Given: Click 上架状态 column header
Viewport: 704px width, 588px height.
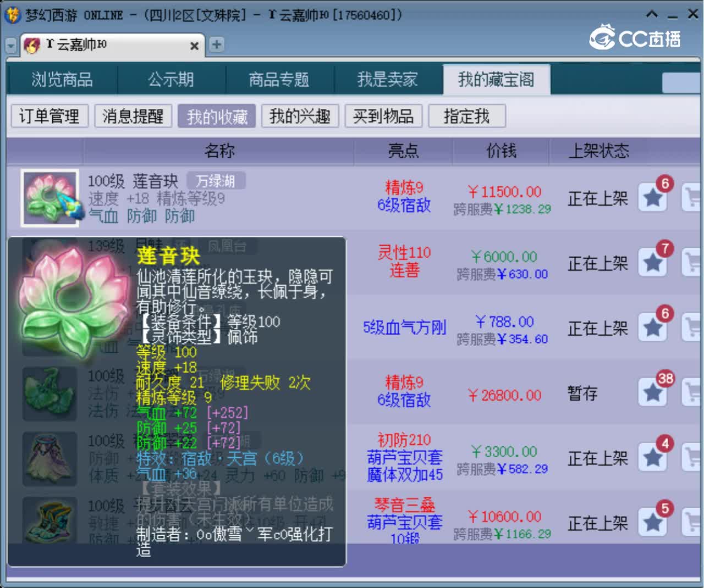Looking at the screenshot, I should (598, 151).
